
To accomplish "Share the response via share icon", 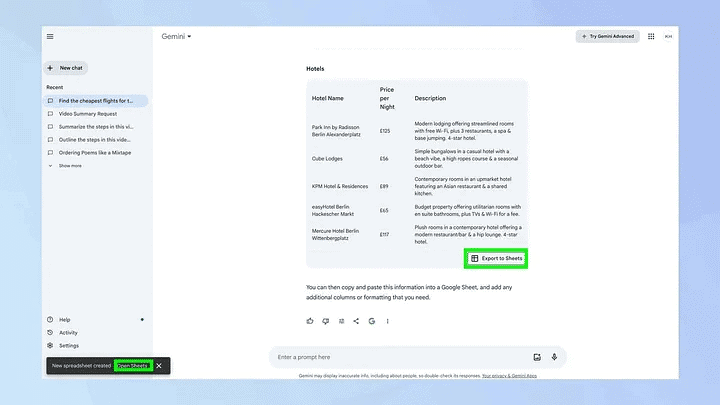I will (x=356, y=321).
